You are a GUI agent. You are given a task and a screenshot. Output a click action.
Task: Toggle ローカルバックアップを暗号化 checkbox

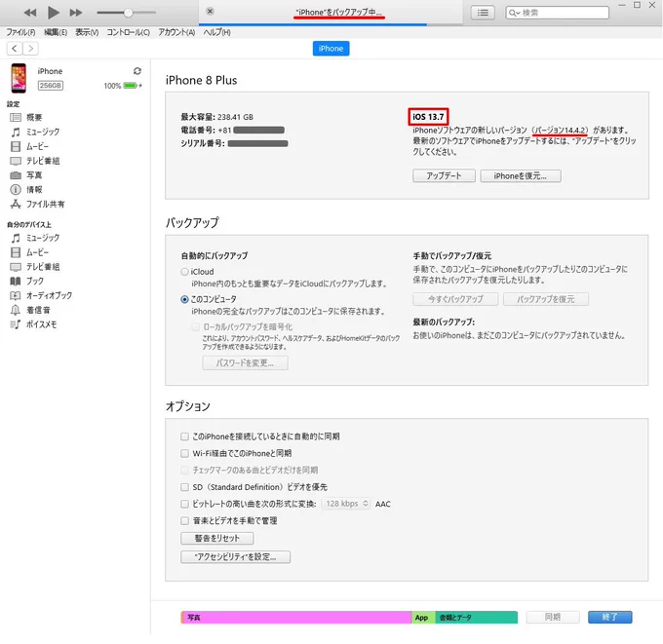pyautogui.click(x=195, y=326)
